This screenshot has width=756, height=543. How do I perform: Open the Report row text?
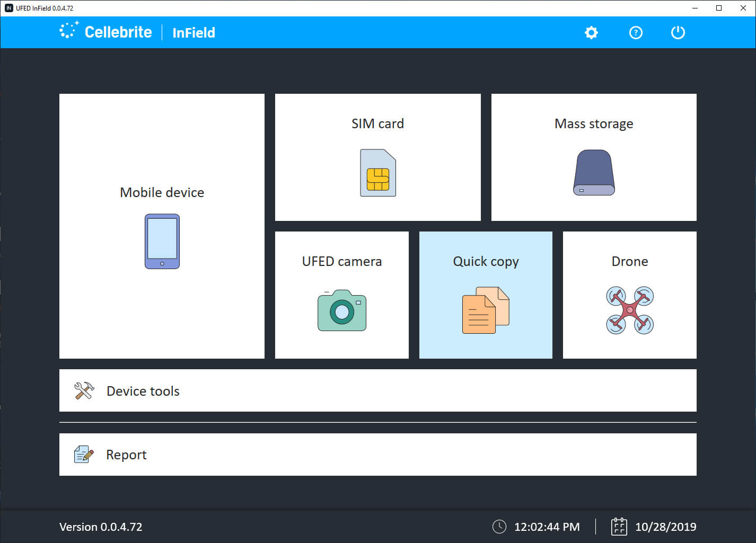click(126, 455)
